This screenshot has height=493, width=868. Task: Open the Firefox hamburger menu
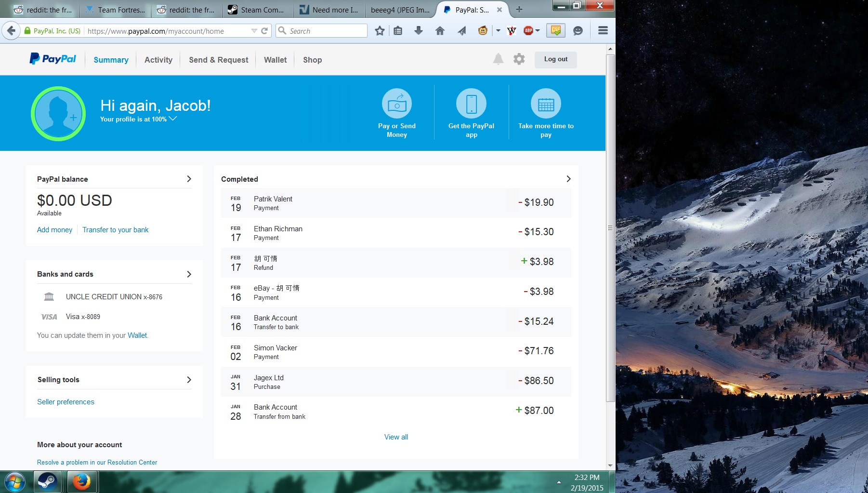(603, 31)
